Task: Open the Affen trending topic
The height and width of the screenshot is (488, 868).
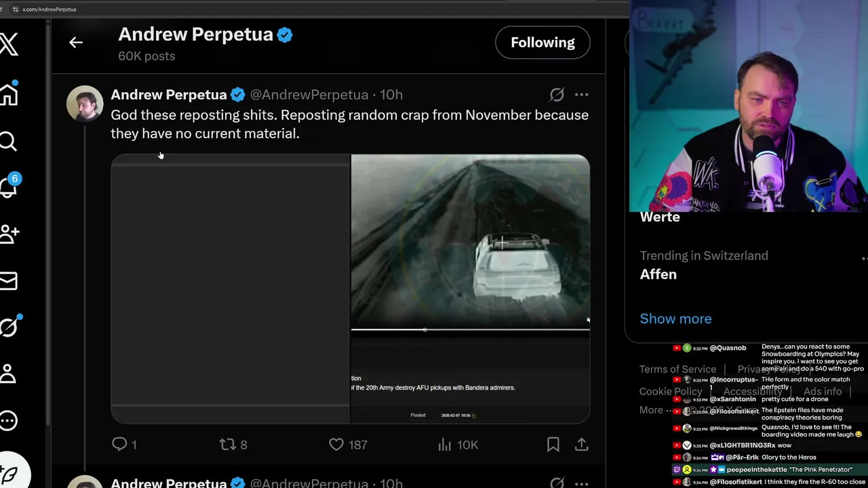Action: click(658, 274)
